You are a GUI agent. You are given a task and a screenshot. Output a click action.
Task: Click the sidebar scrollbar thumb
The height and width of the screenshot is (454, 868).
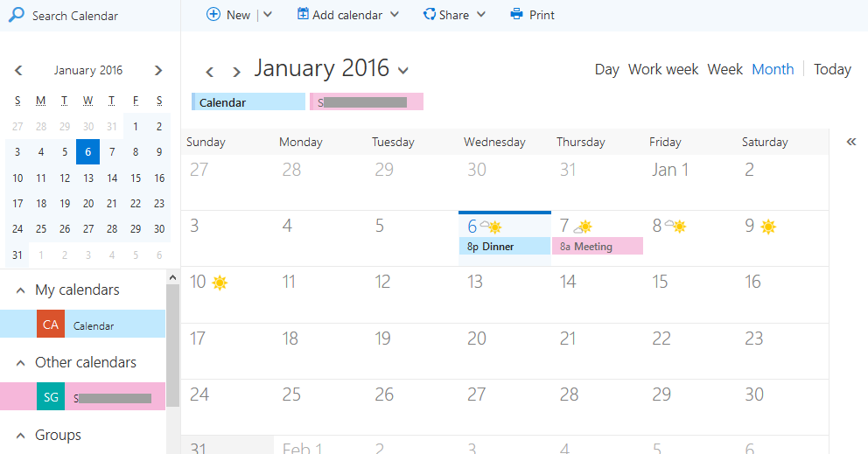pos(172,346)
